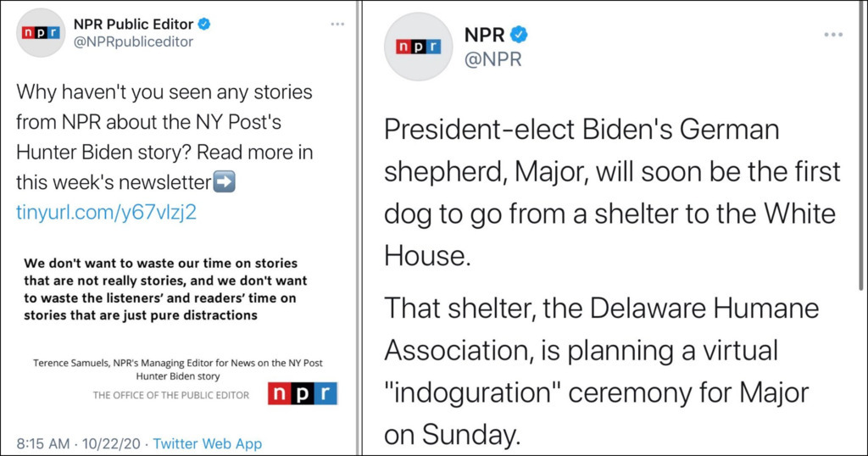Click the NPR display name
The height and width of the screenshot is (456, 868).
tap(484, 34)
